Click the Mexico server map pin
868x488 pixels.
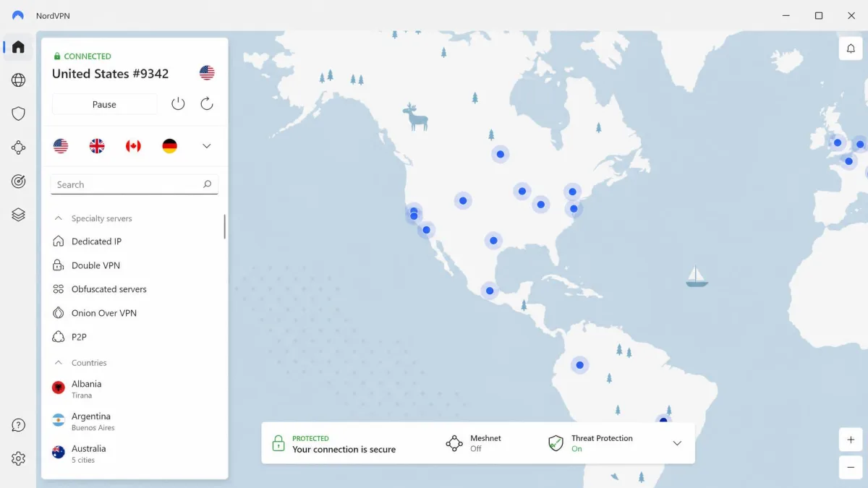490,291
